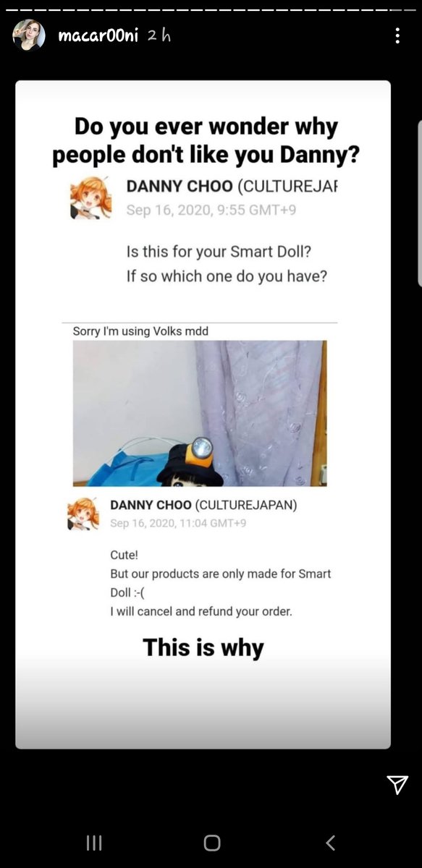Tap the 'Sorry I'm using Volks mdd' message
Image resolution: width=422 pixels, height=868 pixels.
(x=140, y=331)
